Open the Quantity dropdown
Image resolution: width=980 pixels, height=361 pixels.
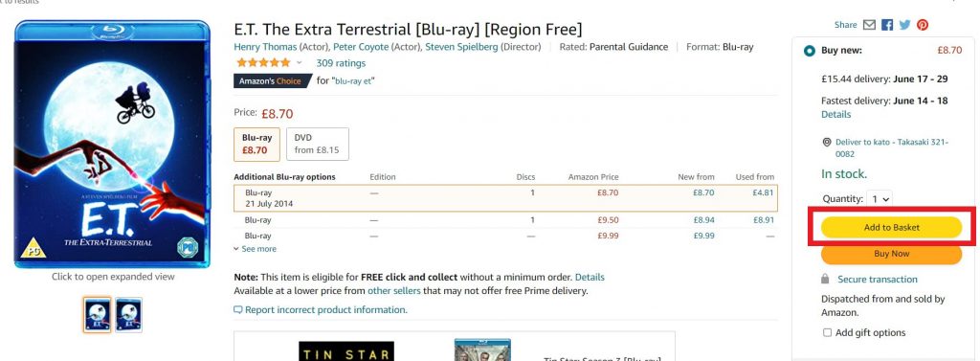tap(880, 199)
